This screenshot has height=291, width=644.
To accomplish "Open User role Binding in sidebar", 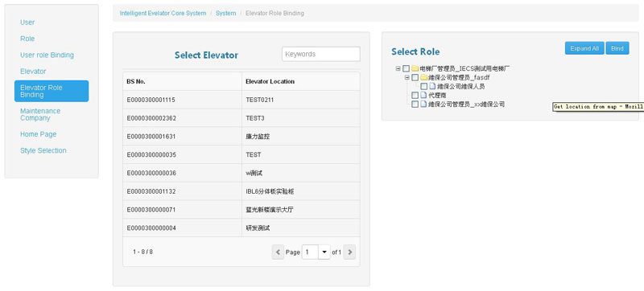I will pyautogui.click(x=47, y=55).
